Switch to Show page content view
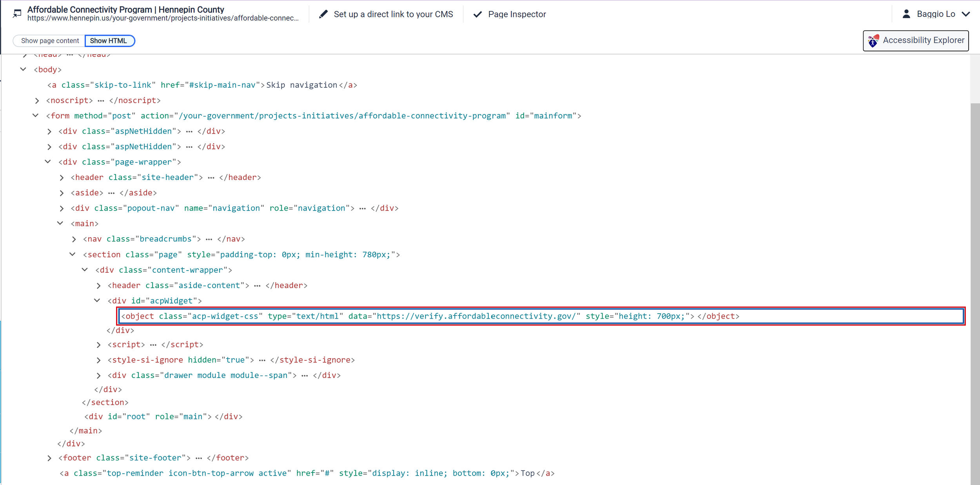The image size is (980, 485). [50, 41]
